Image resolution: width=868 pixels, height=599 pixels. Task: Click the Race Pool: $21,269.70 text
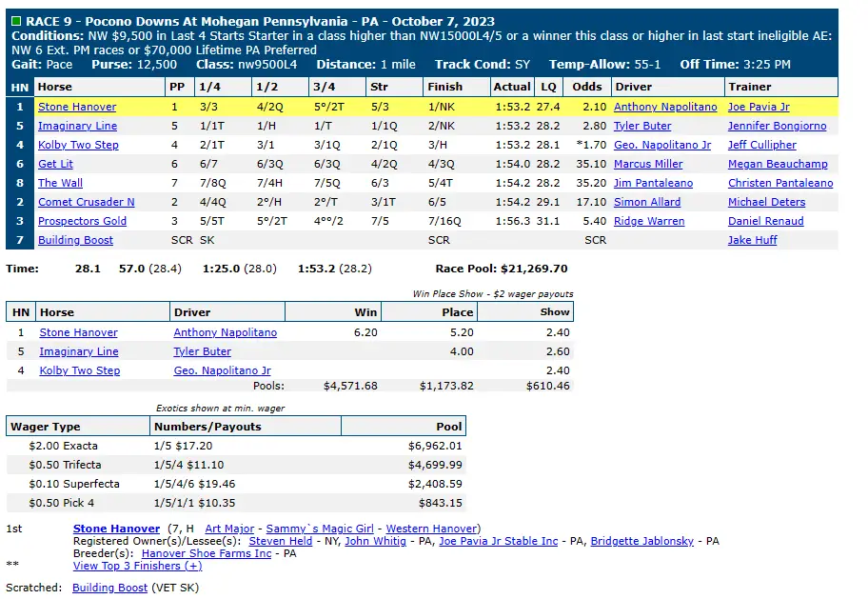(x=502, y=269)
